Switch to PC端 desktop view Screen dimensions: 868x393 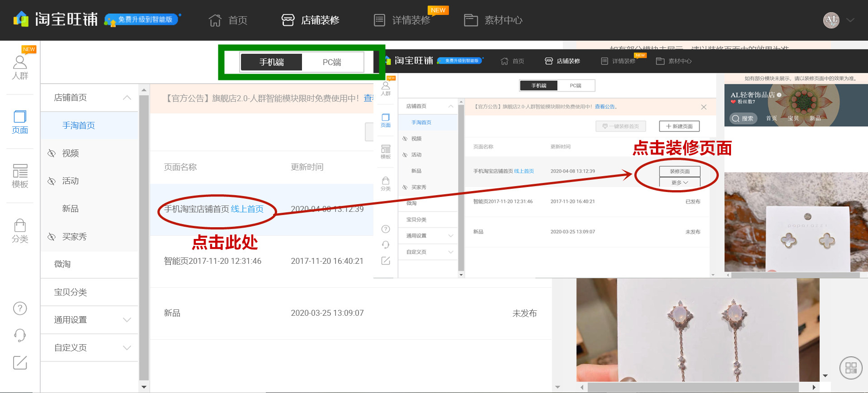click(x=332, y=62)
